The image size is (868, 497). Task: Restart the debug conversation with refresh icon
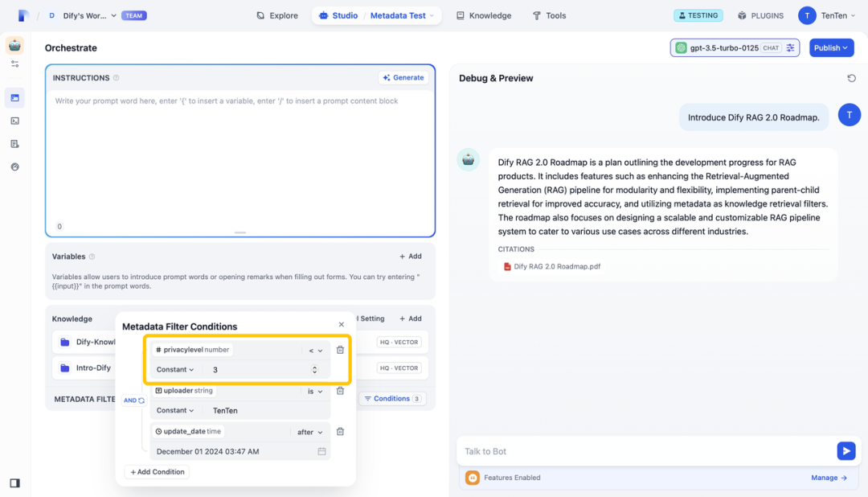coord(851,78)
